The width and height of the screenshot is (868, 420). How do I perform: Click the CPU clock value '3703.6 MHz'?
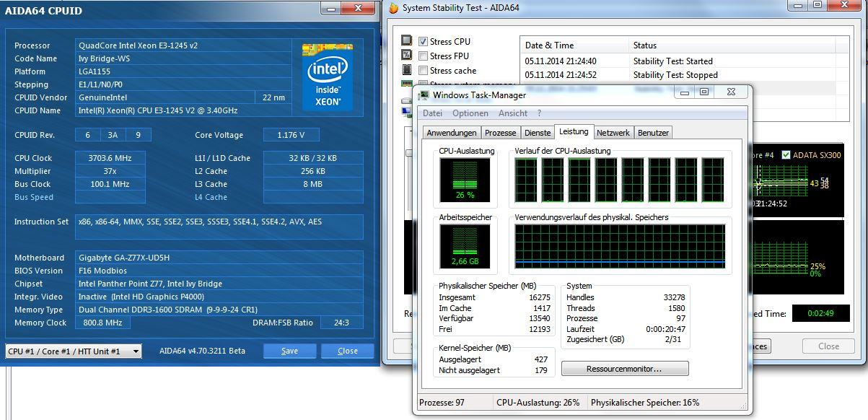(x=110, y=158)
